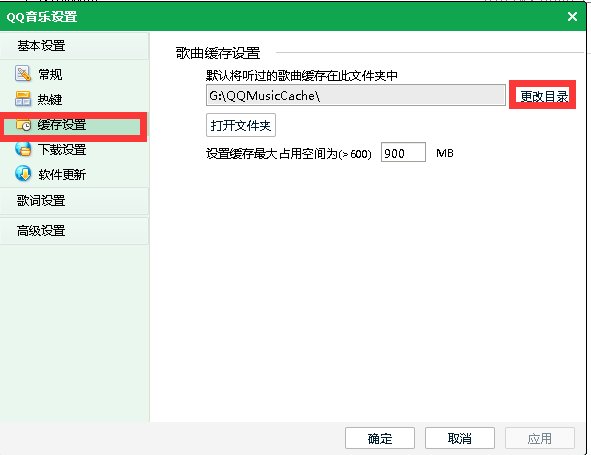Click the 常规 pencil icon

pyautogui.click(x=23, y=74)
